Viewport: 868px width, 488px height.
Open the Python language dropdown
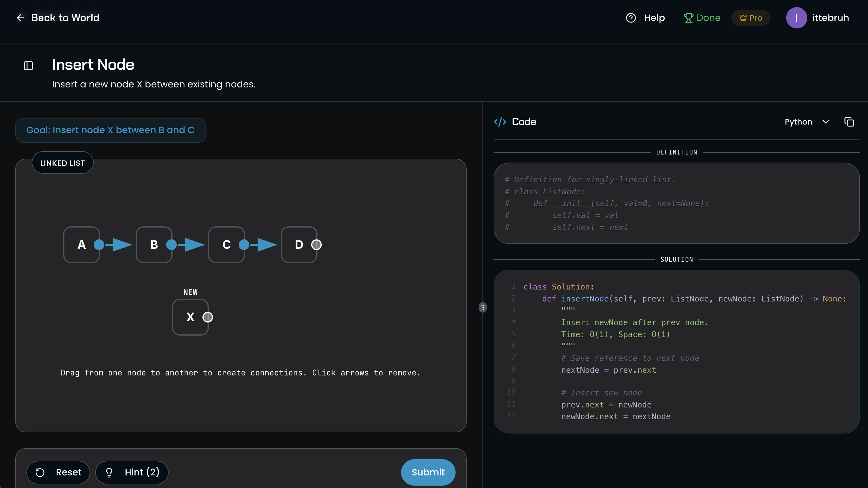(x=807, y=122)
